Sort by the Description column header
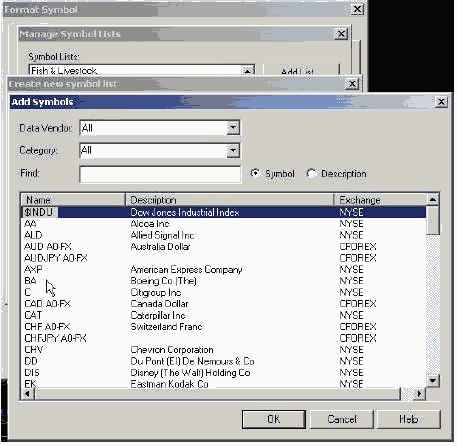Image resolution: width=457 pixels, height=446 pixels. (x=229, y=200)
